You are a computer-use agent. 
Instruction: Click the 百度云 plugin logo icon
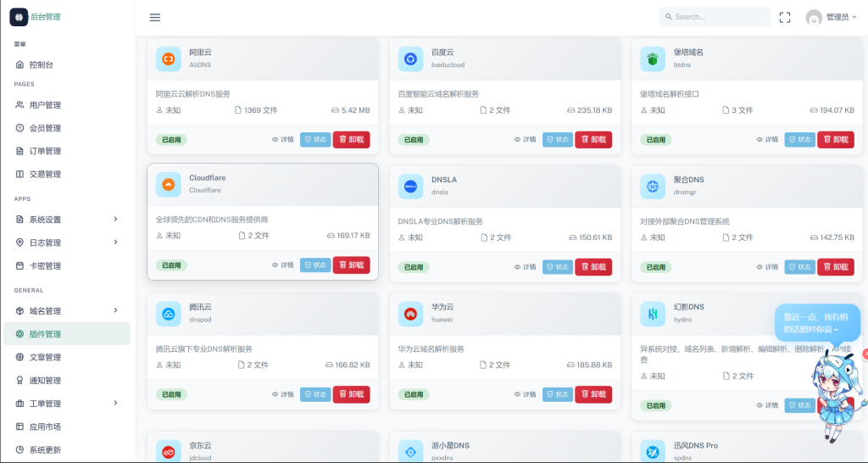[411, 59]
